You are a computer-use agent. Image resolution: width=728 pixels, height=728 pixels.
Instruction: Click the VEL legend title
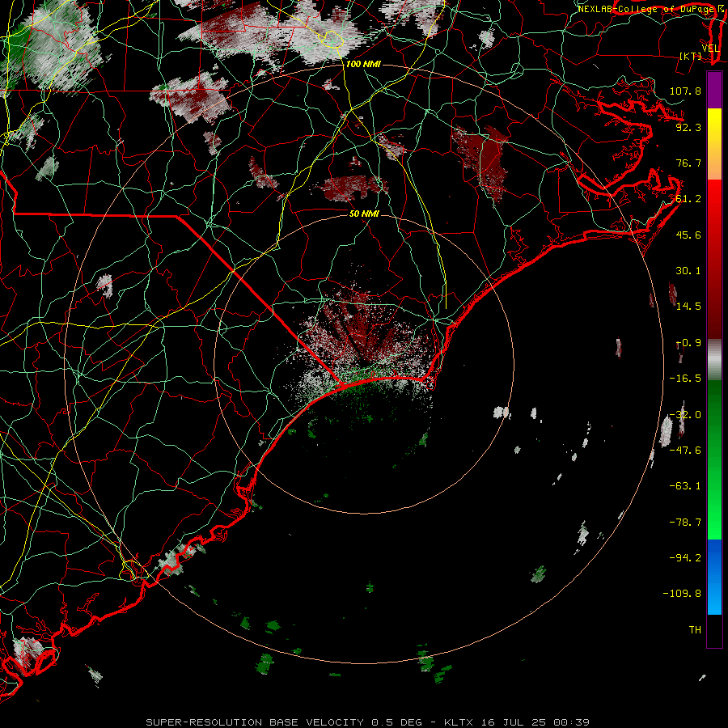tap(710, 49)
